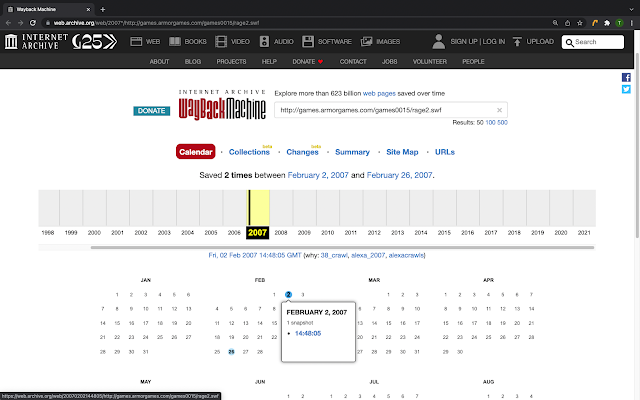The width and height of the screenshot is (640, 400).
Task: Click the horizontal timeline scrollbar
Action: coord(342,247)
